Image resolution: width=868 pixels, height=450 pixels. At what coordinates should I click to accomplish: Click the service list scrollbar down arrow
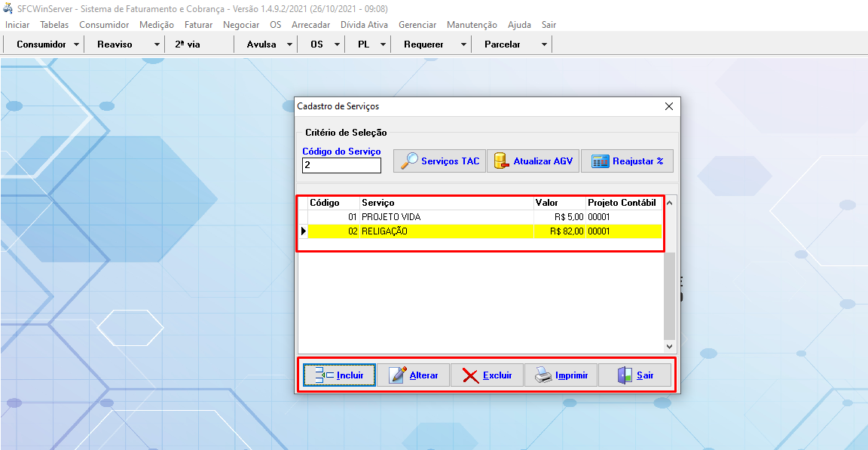(670, 346)
